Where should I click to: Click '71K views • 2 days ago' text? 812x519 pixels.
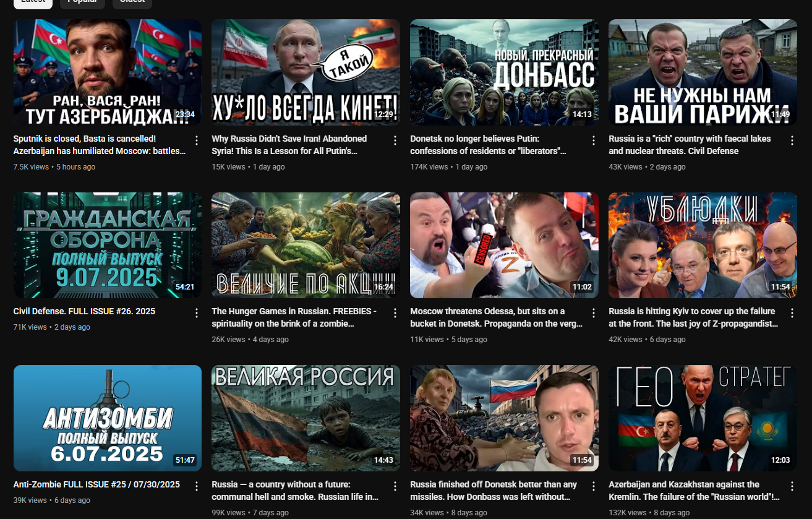coord(52,327)
